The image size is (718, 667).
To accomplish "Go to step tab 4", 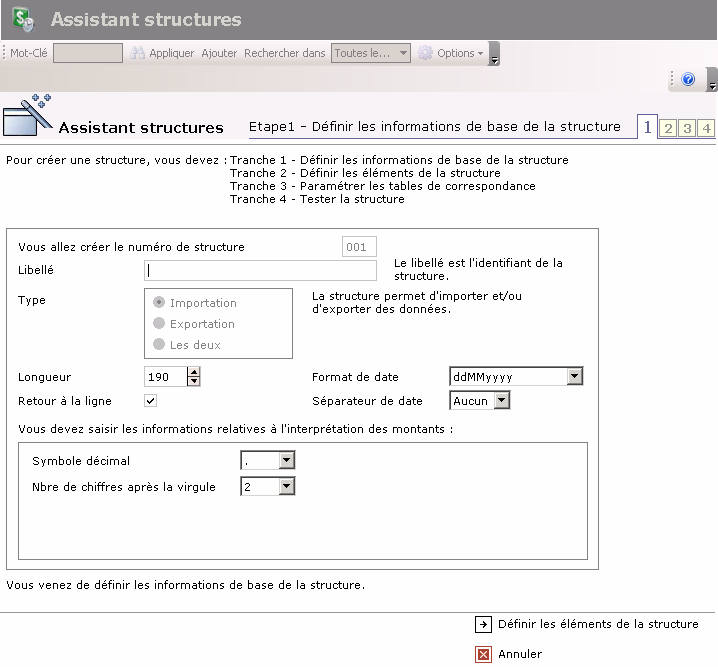I will tap(706, 128).
